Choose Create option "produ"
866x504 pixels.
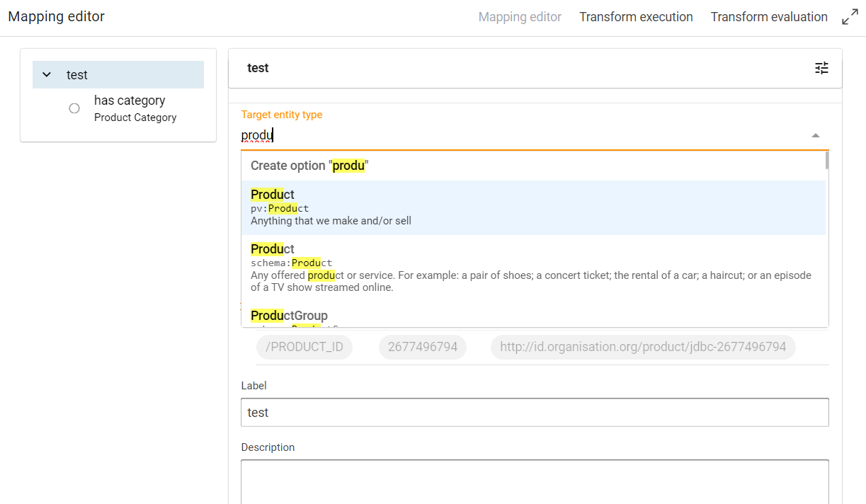click(x=309, y=166)
